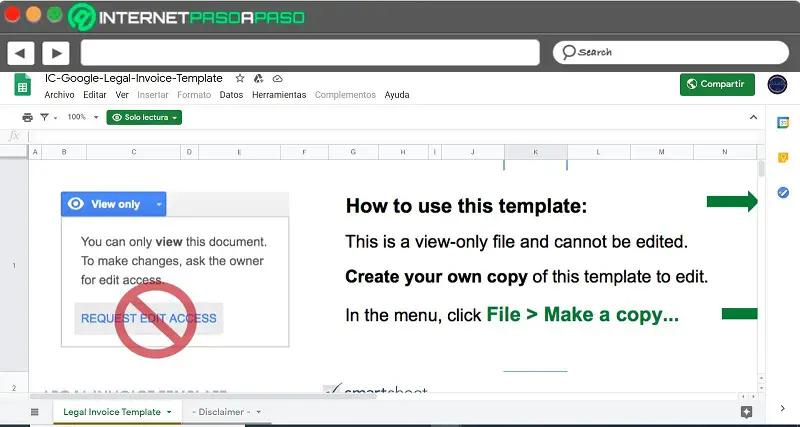
Task: Open Google Calendar side panel icon
Action: (x=783, y=122)
